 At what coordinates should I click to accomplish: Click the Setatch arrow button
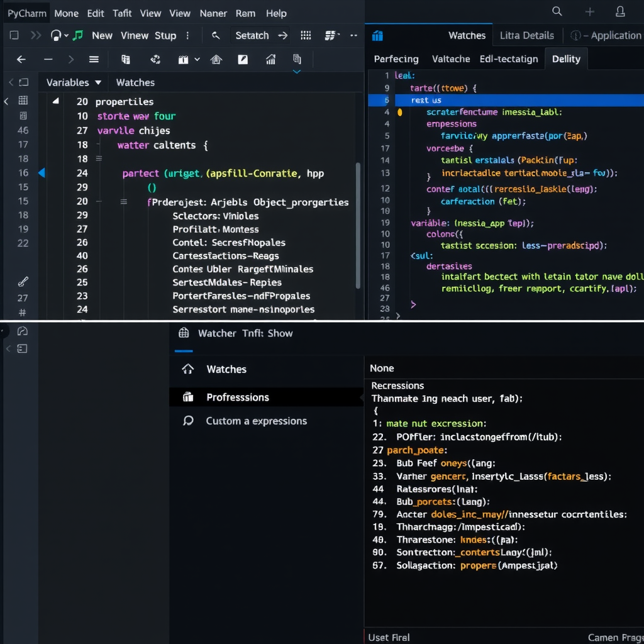(x=283, y=35)
